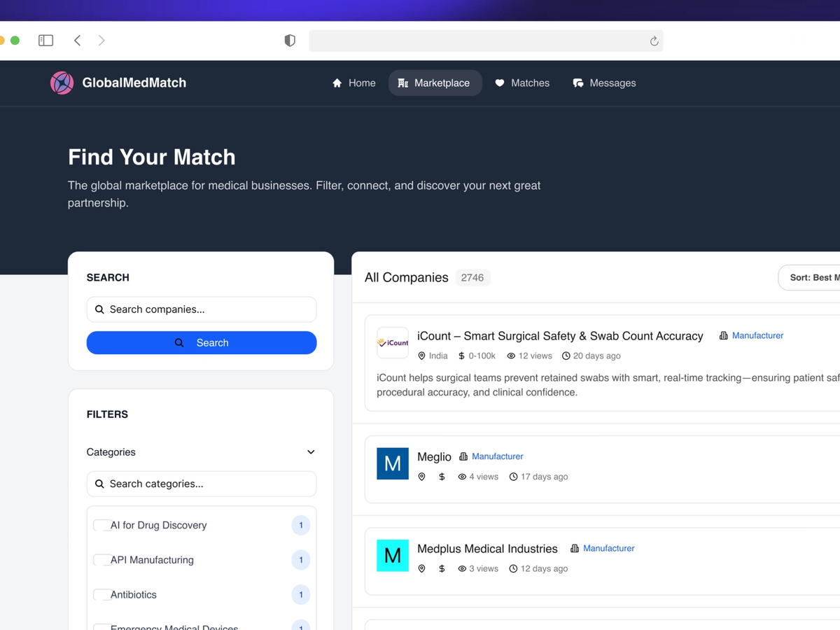
Task: Open the Messages nav item
Action: (604, 83)
